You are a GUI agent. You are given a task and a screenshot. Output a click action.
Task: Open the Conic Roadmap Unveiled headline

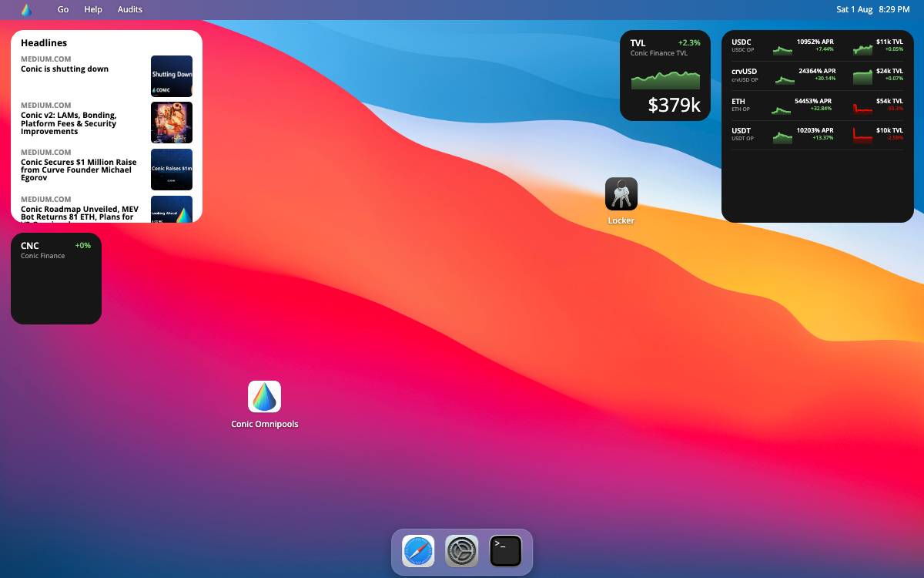[x=79, y=213]
